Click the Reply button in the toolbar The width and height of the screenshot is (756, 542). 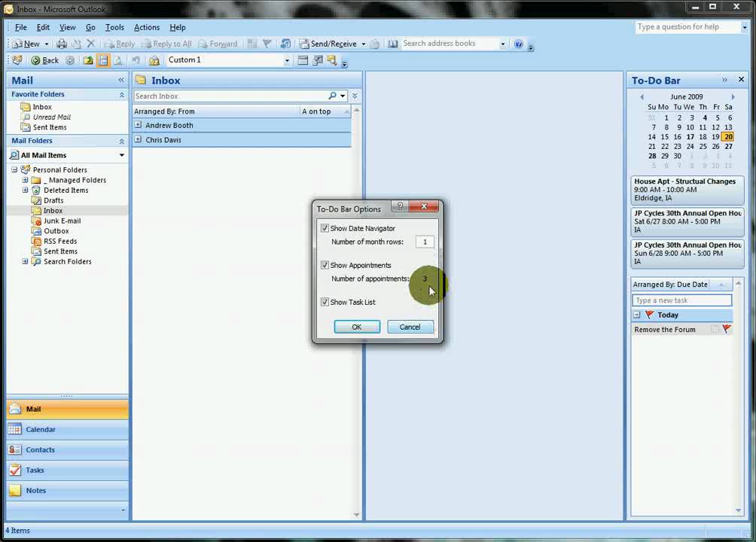tap(120, 44)
